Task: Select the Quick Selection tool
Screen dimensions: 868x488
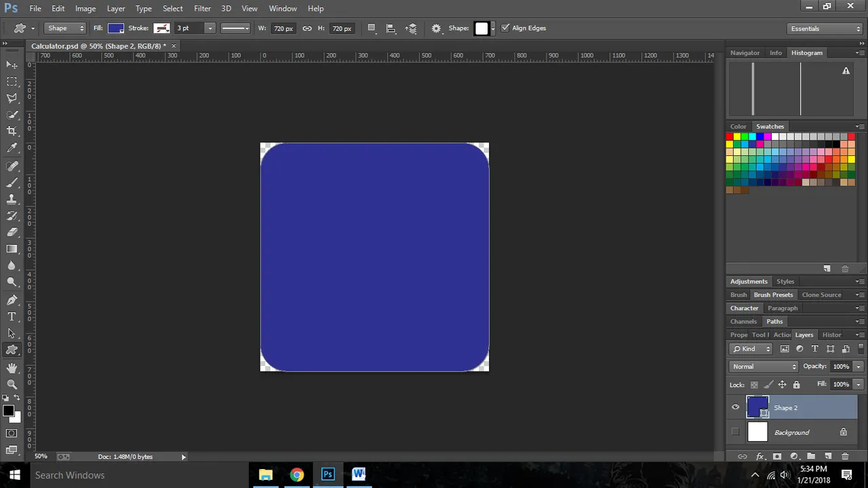Action: (12, 115)
